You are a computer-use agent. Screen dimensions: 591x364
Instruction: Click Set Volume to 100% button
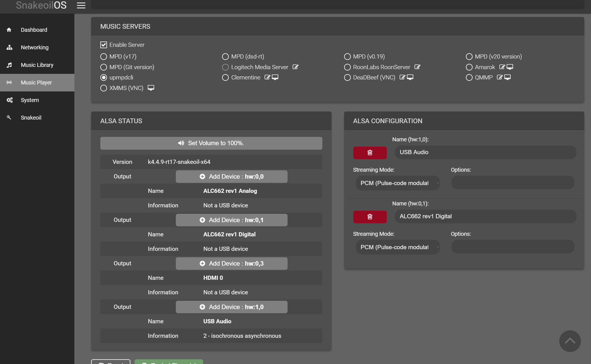click(x=211, y=143)
